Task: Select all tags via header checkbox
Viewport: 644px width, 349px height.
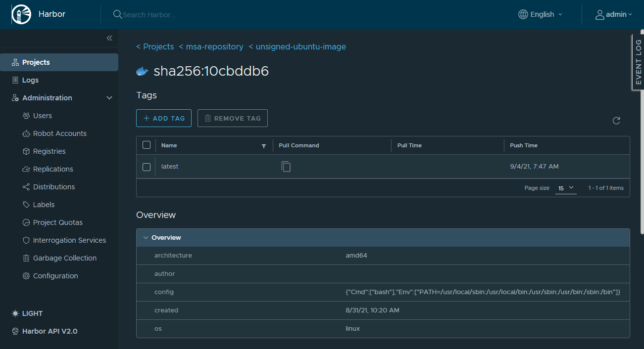Action: click(147, 145)
